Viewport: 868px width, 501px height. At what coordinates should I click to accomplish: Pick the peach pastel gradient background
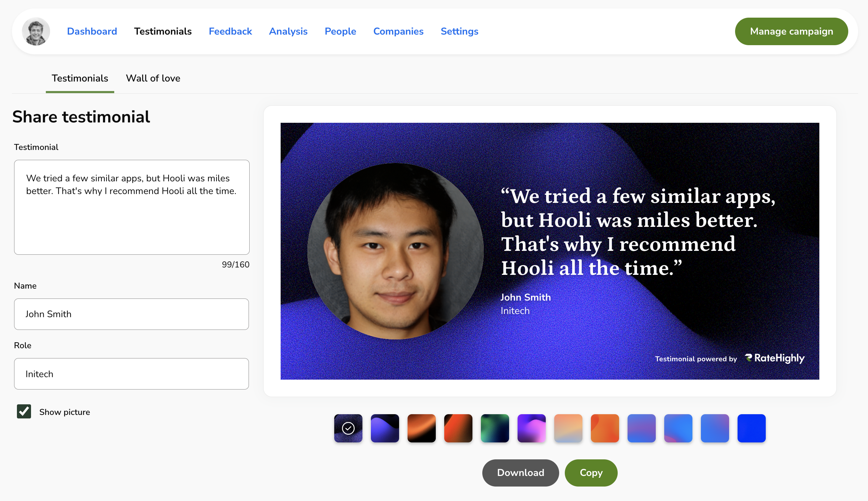point(568,428)
